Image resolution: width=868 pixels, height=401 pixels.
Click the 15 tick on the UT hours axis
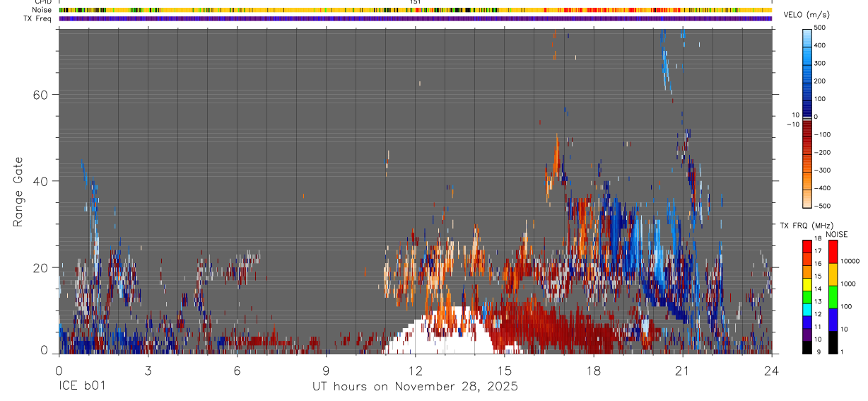click(x=505, y=370)
